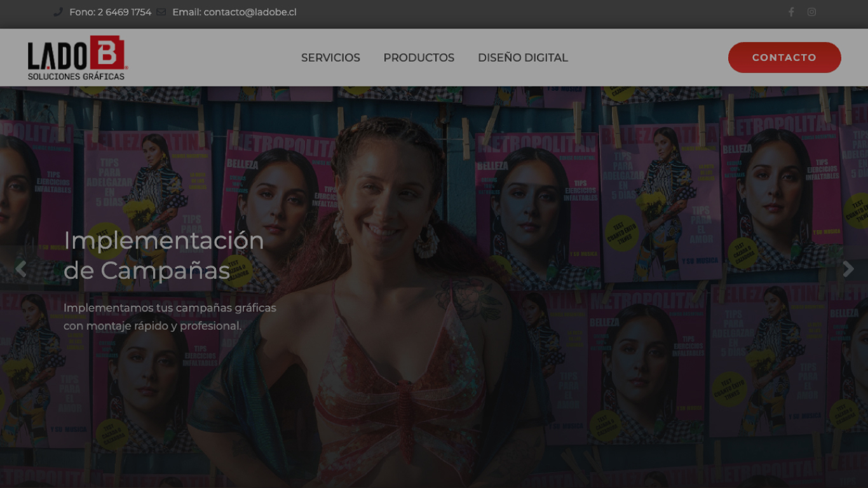The image size is (868, 488).
Task: Open the PRODUCTOS menu
Action: pos(419,58)
